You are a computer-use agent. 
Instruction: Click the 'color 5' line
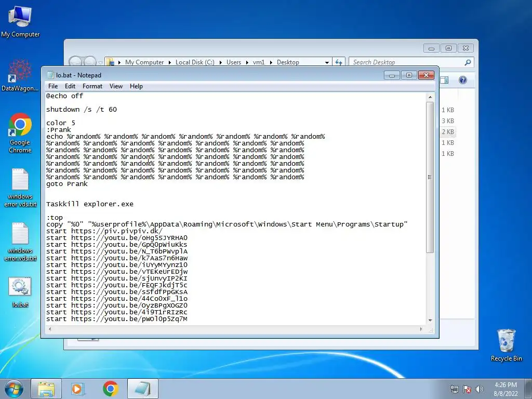(x=61, y=123)
